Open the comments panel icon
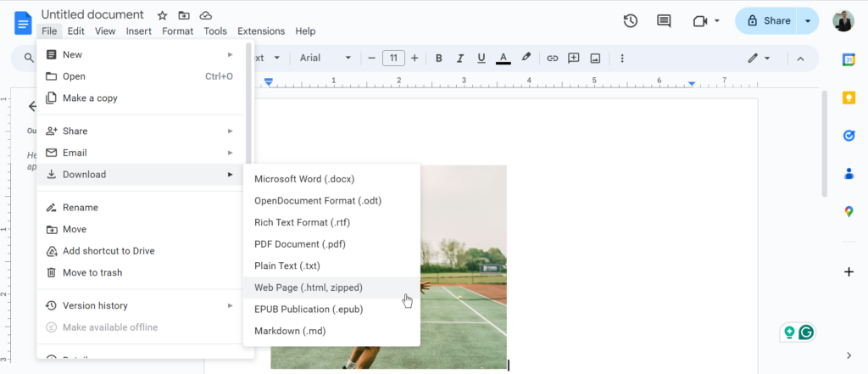The width and height of the screenshot is (868, 374). point(664,21)
